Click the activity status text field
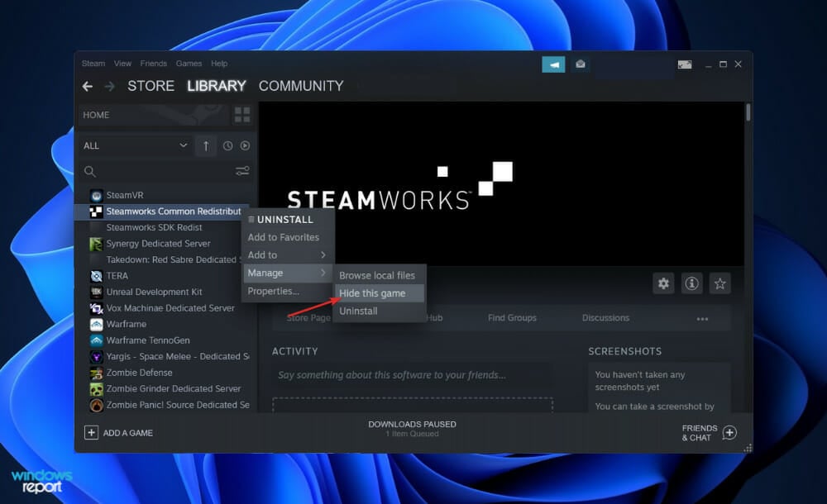 click(413, 375)
